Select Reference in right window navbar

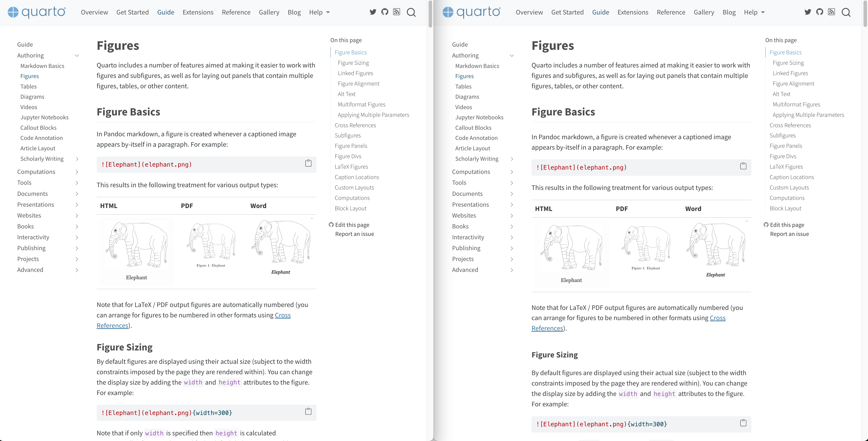coord(671,12)
